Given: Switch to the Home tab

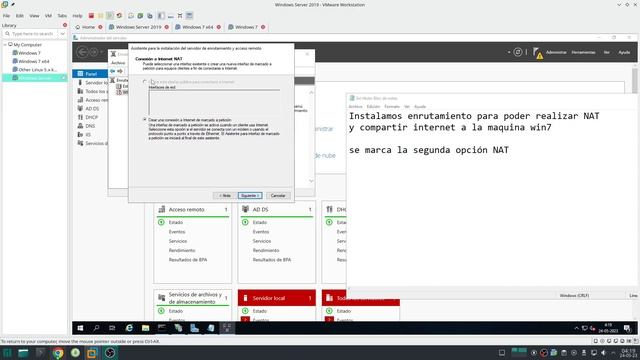Looking at the screenshot, I should 88,27.
